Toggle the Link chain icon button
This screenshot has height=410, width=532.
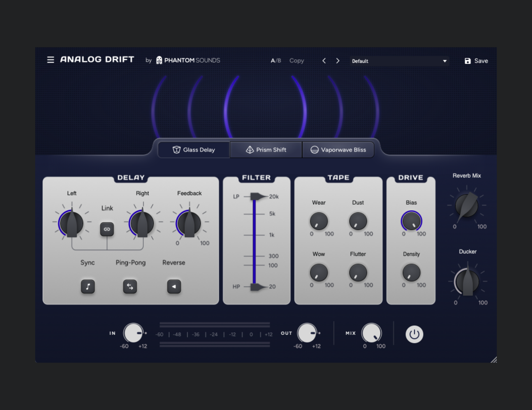pos(107,229)
